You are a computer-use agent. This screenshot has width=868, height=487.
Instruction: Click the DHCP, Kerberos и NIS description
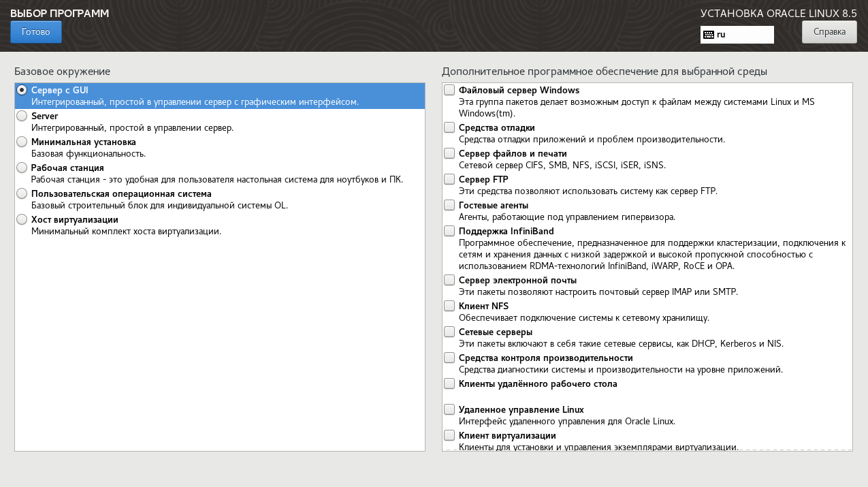[621, 344]
